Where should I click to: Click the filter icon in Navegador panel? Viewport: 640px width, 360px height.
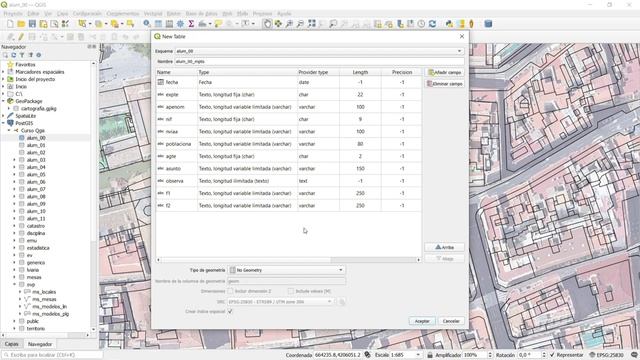coord(22,55)
